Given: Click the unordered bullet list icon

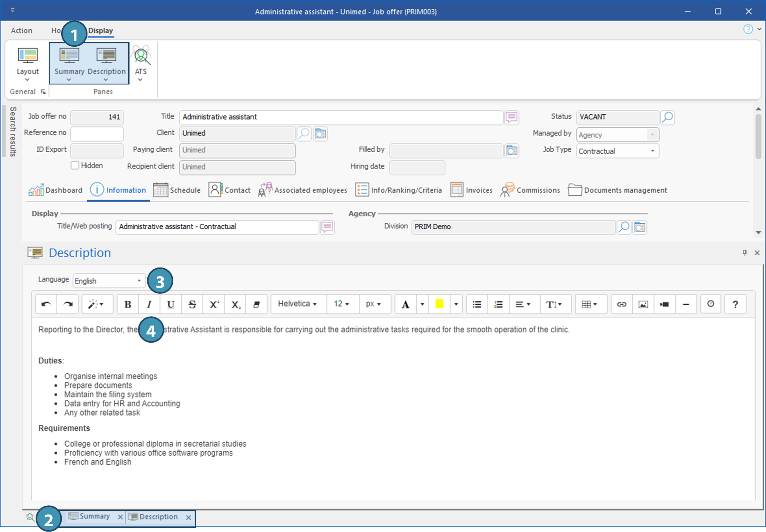Looking at the screenshot, I should coord(477,304).
